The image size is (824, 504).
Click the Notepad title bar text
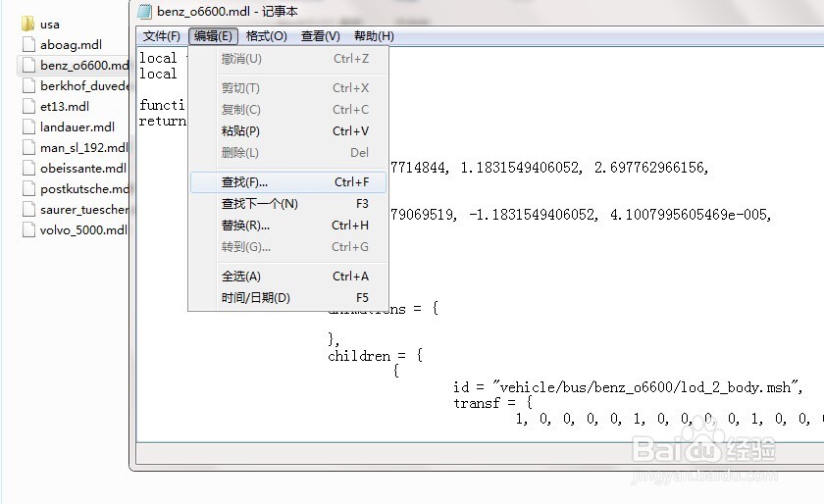(x=228, y=11)
